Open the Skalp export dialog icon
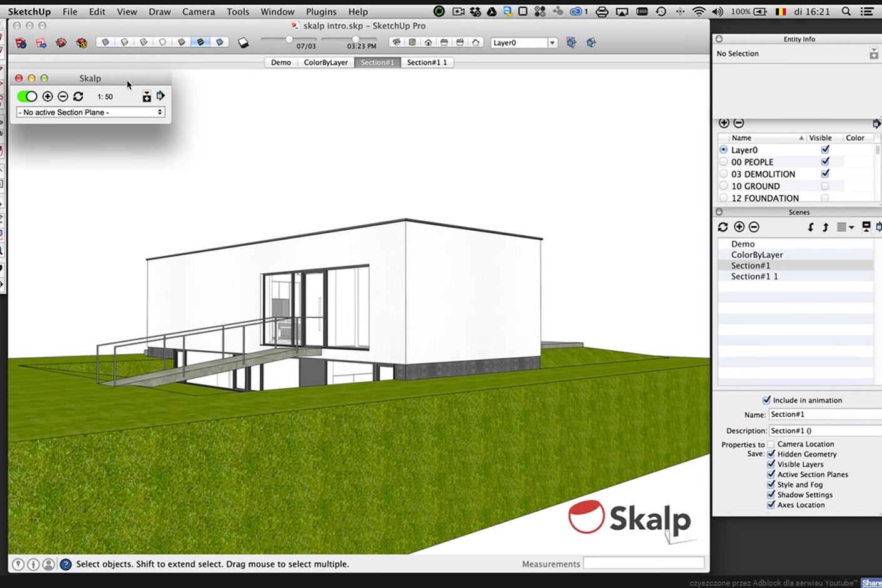882x588 pixels. coord(160,96)
